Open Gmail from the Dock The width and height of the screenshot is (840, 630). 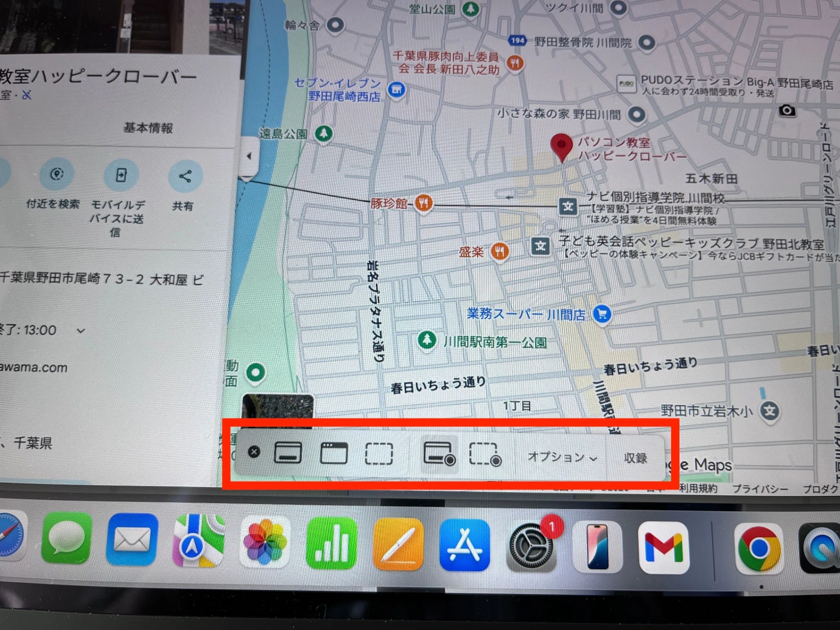664,548
